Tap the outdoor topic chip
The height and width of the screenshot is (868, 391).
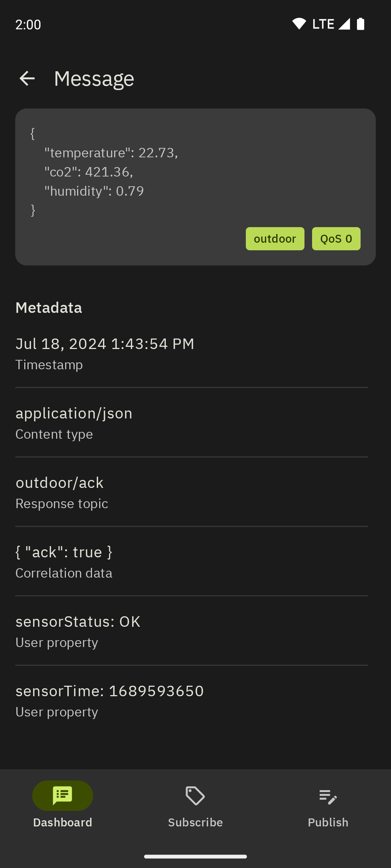pyautogui.click(x=275, y=239)
